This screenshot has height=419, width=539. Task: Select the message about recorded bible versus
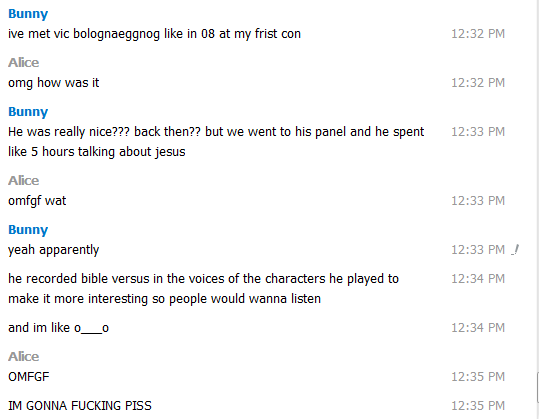(203, 289)
